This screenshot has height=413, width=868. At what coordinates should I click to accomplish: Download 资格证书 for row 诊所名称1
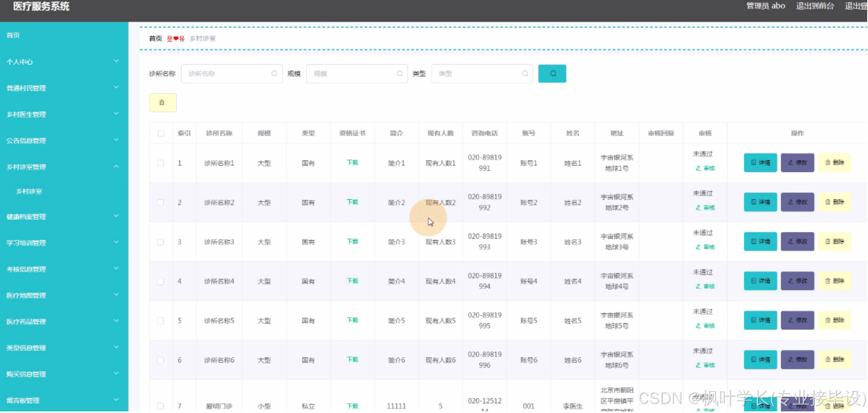(x=352, y=162)
